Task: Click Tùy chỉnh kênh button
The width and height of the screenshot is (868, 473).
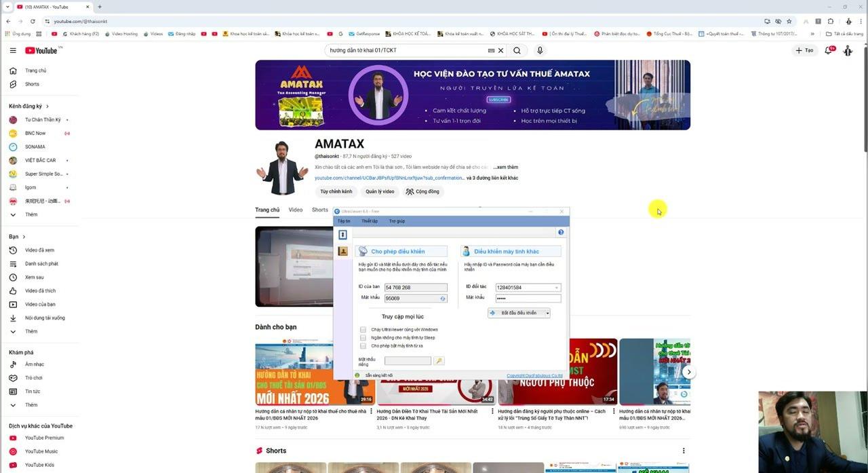Action: coord(336,191)
